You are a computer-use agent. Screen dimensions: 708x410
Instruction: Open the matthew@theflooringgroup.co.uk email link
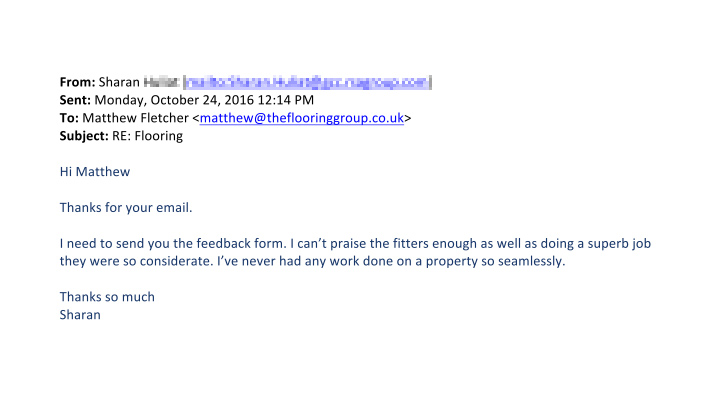(x=301, y=118)
